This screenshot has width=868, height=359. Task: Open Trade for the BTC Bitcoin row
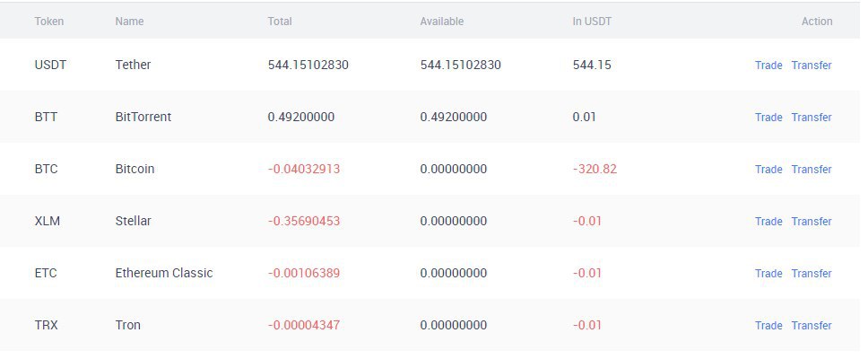[x=768, y=170]
